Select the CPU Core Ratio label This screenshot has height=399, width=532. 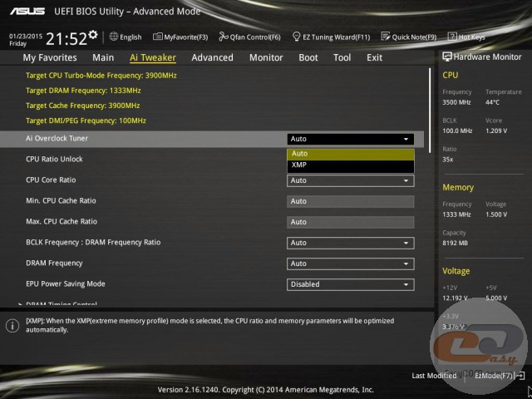pos(51,180)
